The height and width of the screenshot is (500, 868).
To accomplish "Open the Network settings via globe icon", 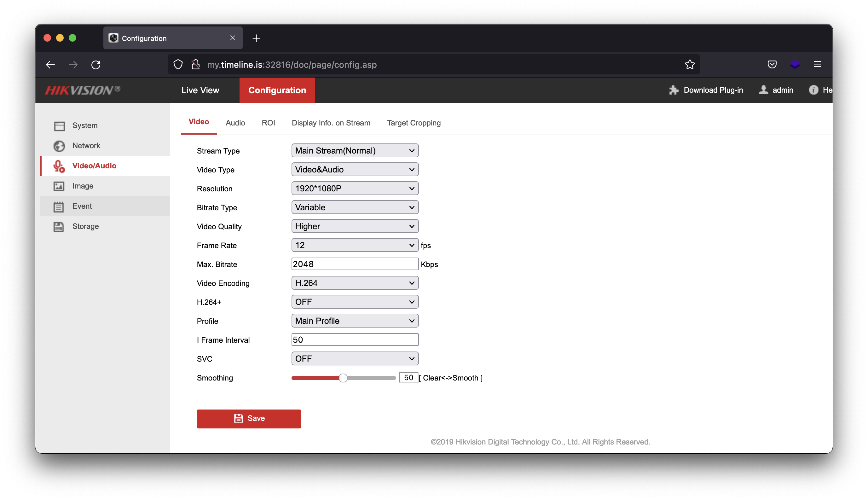I will 59,146.
